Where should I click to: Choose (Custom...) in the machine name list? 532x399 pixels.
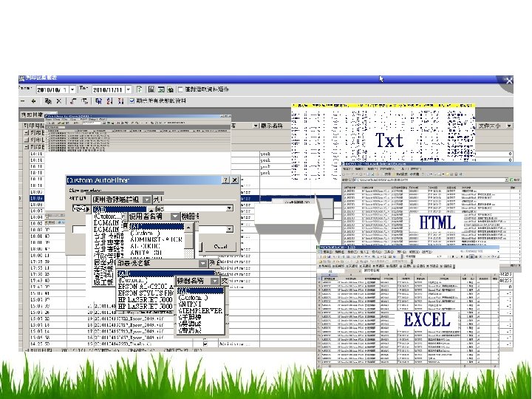(193, 298)
